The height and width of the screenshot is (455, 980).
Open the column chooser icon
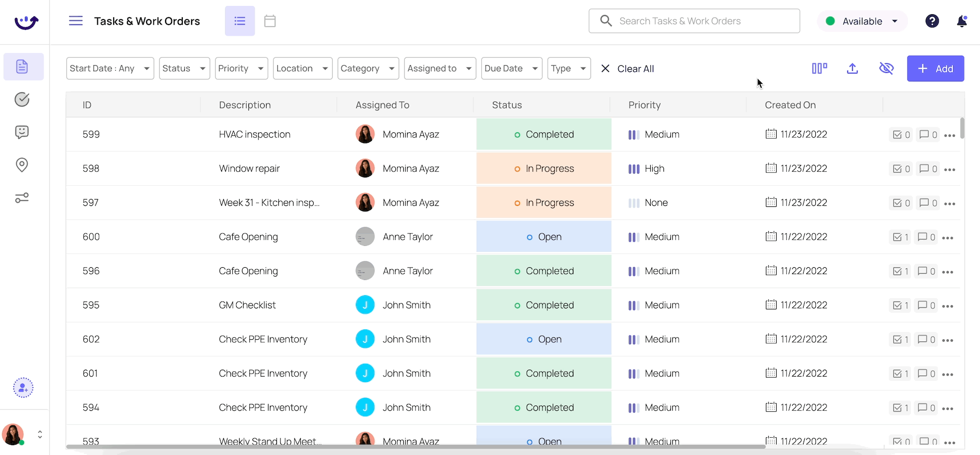click(819, 68)
